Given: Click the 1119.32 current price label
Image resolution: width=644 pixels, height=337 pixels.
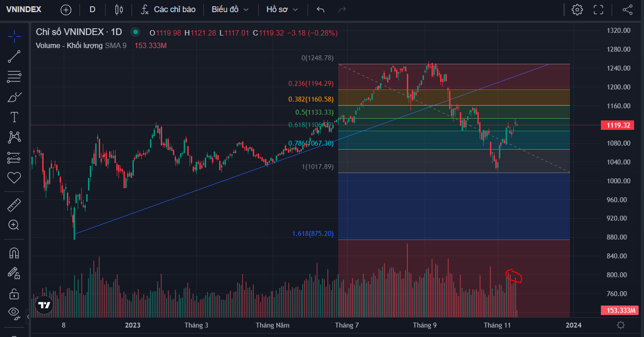Looking at the screenshot, I should (x=617, y=125).
